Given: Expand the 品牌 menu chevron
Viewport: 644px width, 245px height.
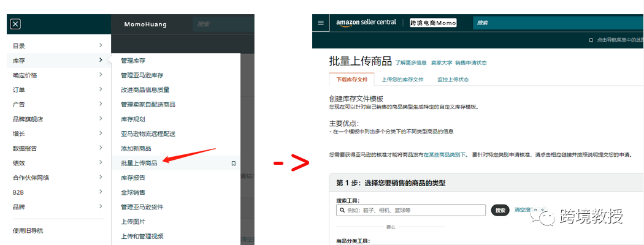Looking at the screenshot, I should (x=101, y=206).
